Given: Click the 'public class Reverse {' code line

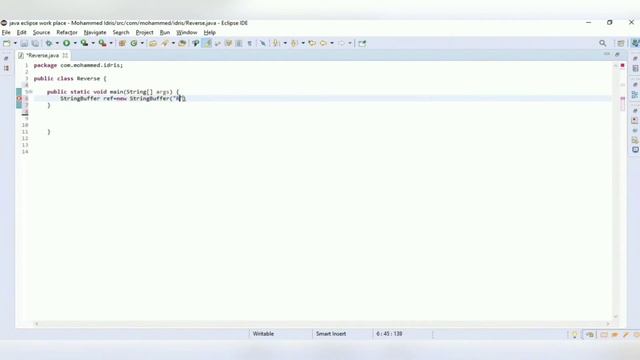Looking at the screenshot, I should pos(70,78).
